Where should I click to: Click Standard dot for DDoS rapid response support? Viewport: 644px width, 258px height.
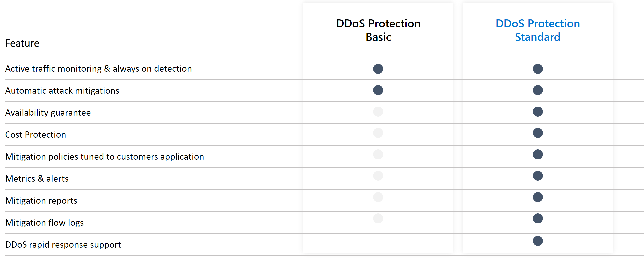tap(538, 241)
